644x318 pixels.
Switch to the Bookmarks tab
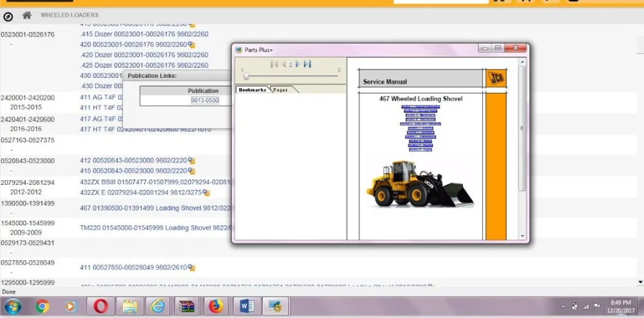[252, 89]
